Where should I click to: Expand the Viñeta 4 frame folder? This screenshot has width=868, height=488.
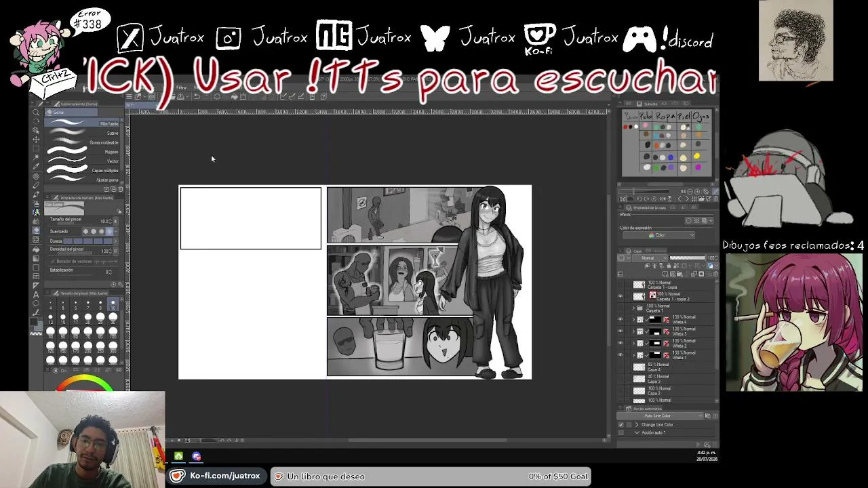click(x=633, y=320)
